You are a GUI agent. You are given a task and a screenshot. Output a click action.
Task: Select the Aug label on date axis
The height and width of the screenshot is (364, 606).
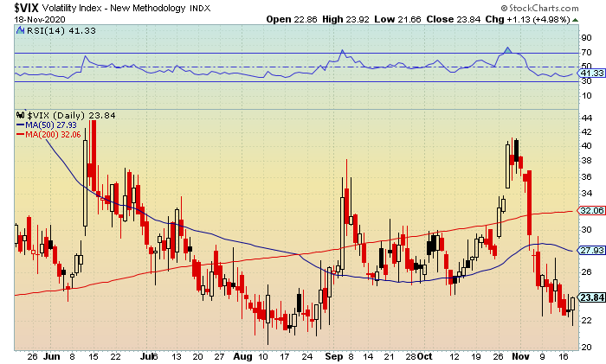click(242, 357)
